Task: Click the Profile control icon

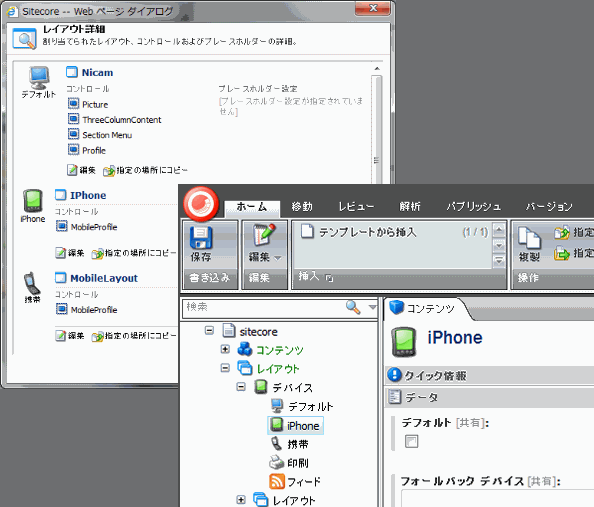Action: (x=73, y=150)
